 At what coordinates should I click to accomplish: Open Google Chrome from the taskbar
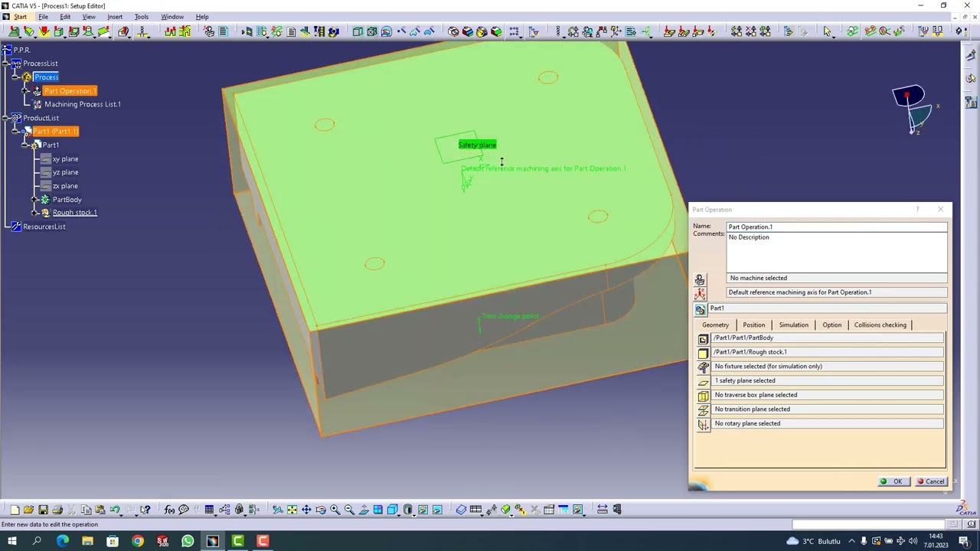138,542
